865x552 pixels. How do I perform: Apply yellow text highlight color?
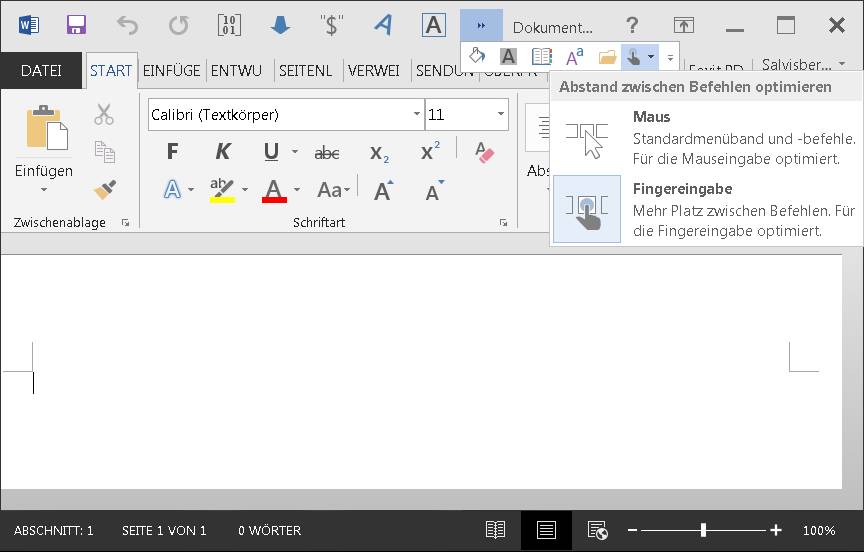[222, 191]
